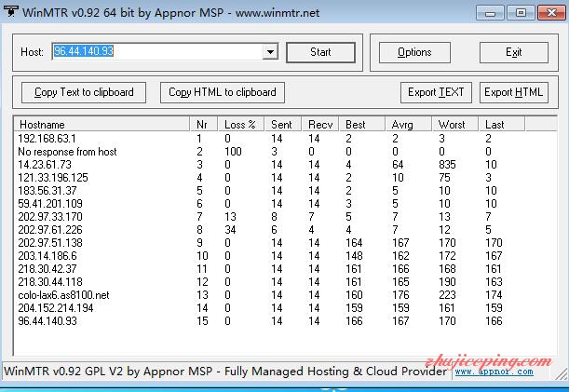The width and height of the screenshot is (569, 392).
Task: Click the worst value 835
Action: 447,165
